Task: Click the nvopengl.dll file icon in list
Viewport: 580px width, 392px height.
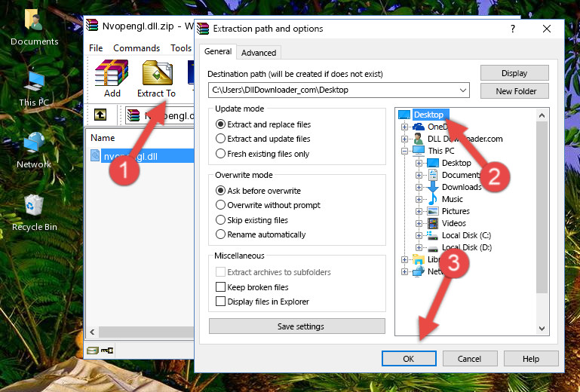Action: point(96,156)
